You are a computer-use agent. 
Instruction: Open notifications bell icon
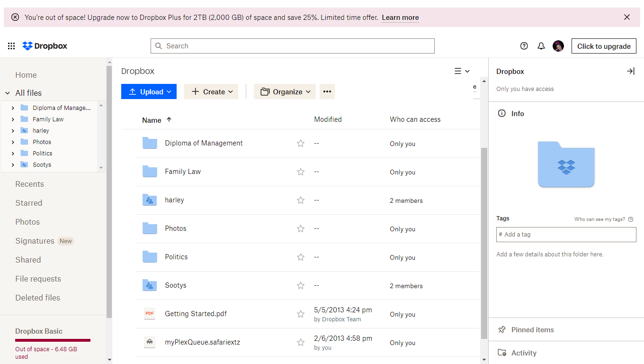coord(541,46)
